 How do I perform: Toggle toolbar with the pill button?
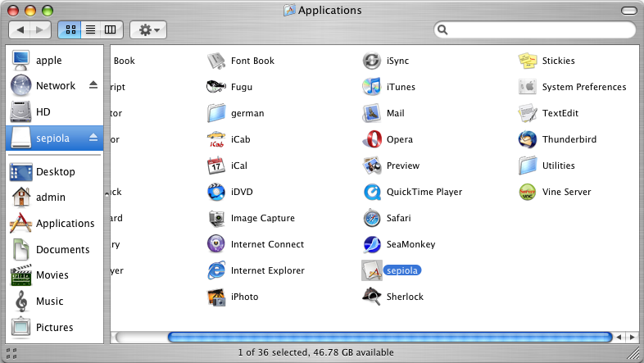point(628,11)
